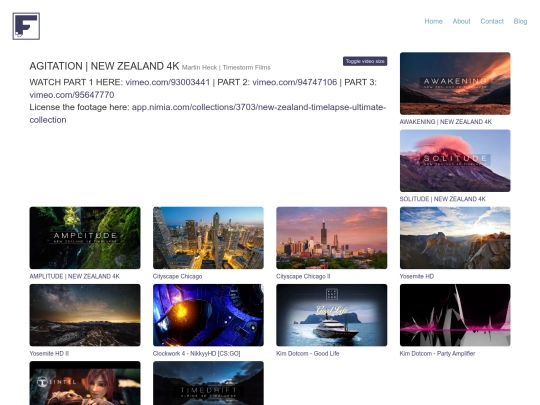The image size is (540, 405).
Task: Open the Cityscape Chicago II sunset thumbnail
Action: tap(332, 238)
